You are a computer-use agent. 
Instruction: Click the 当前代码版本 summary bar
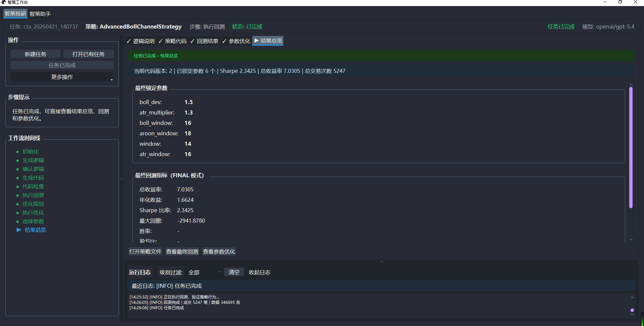(381, 71)
